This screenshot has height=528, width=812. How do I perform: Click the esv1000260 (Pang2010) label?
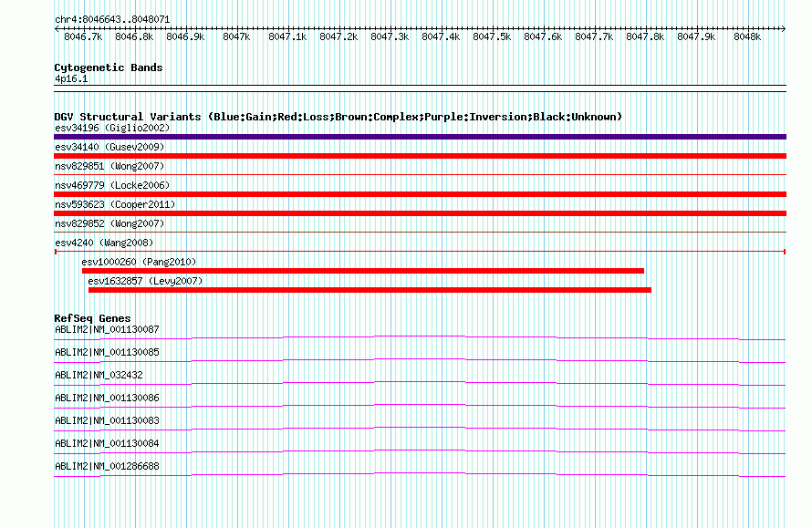(140, 262)
